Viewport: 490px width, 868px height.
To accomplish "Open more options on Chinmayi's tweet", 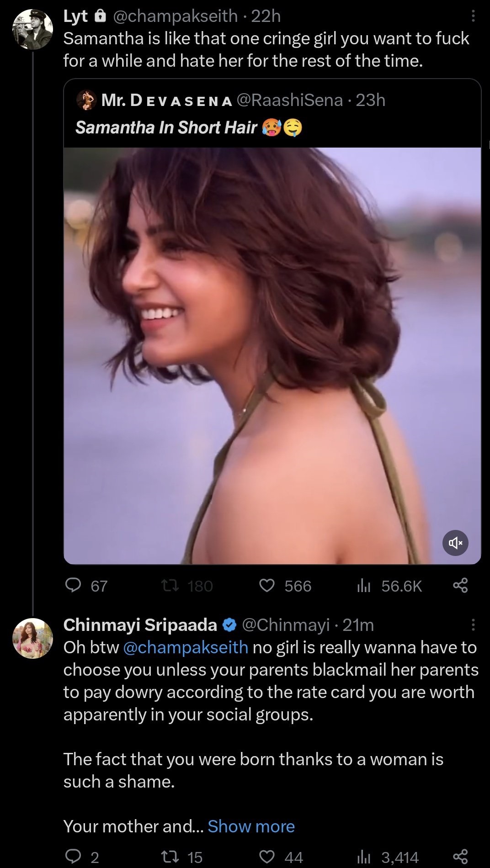I will (473, 625).
